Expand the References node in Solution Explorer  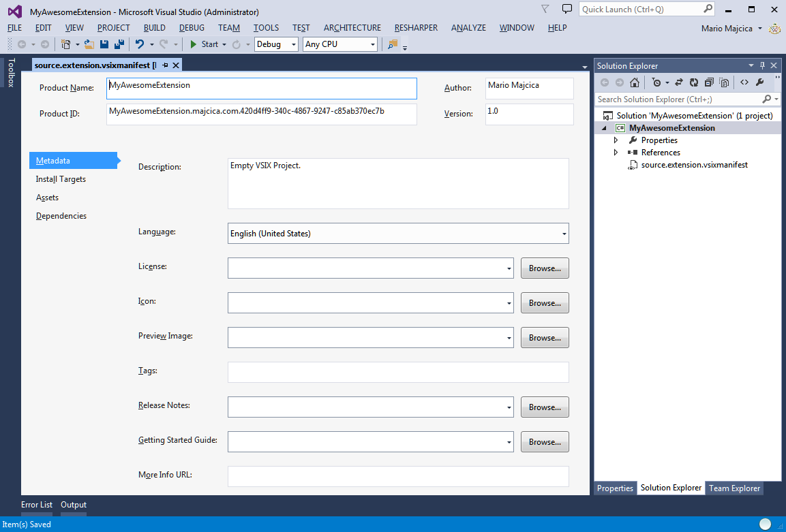tap(616, 153)
